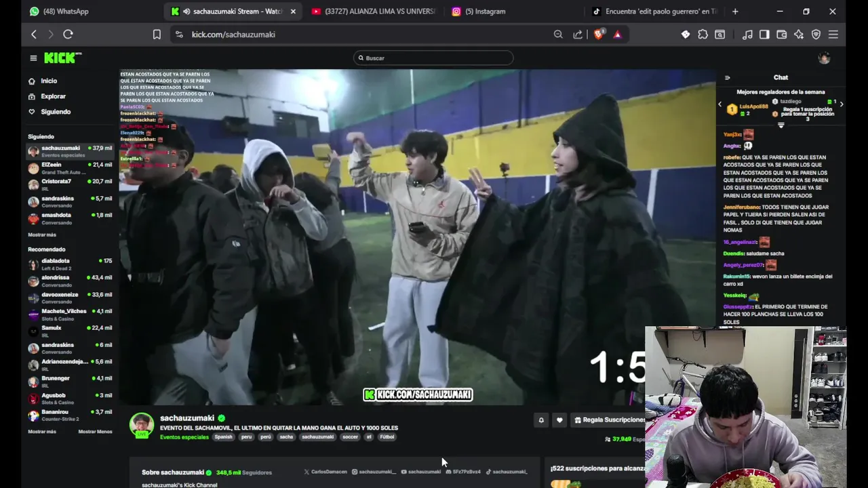Click the Spanish tag chip
The height and width of the screenshot is (488, 868).
tap(223, 437)
